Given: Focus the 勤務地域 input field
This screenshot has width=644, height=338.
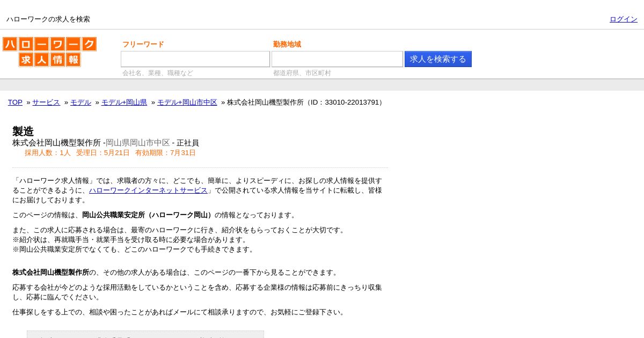Looking at the screenshot, I should coord(337,59).
